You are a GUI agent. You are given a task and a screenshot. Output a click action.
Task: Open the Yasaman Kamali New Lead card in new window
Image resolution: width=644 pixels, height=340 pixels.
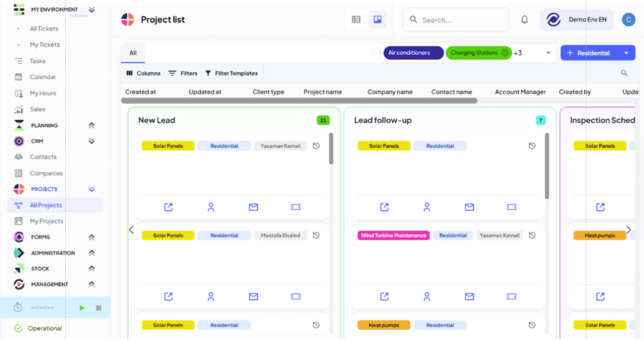(168, 207)
